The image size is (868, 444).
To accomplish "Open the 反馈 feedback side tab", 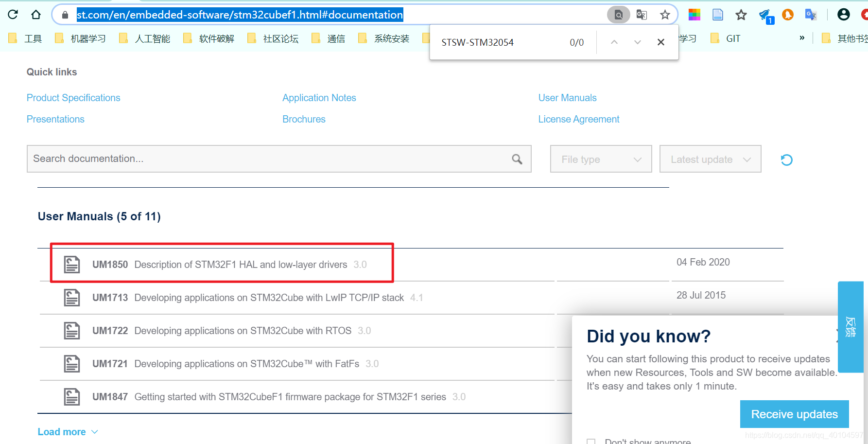I will 851,327.
